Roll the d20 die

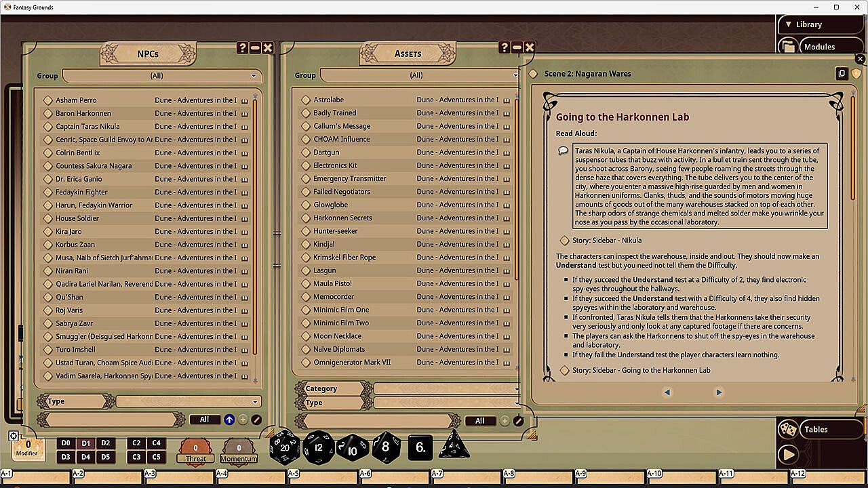click(285, 447)
